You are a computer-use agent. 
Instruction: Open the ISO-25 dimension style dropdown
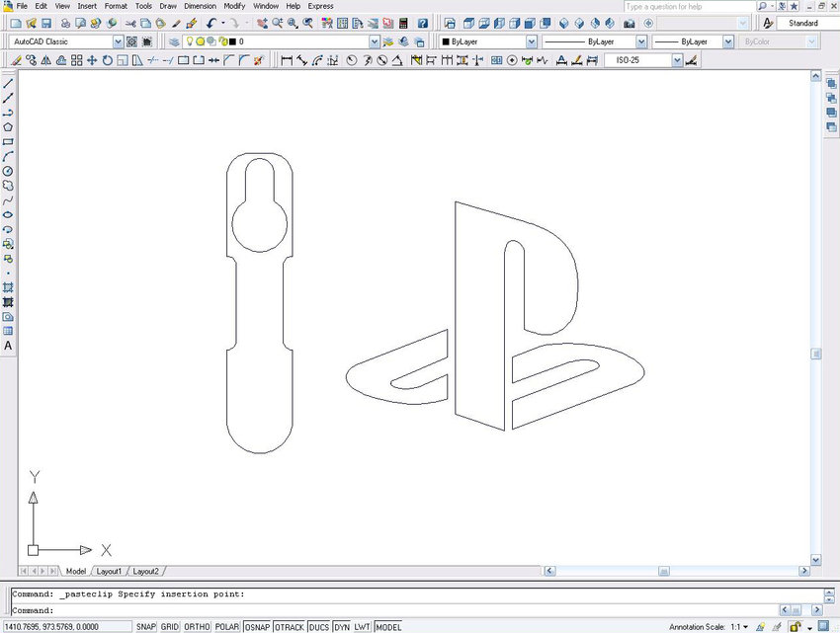point(677,60)
